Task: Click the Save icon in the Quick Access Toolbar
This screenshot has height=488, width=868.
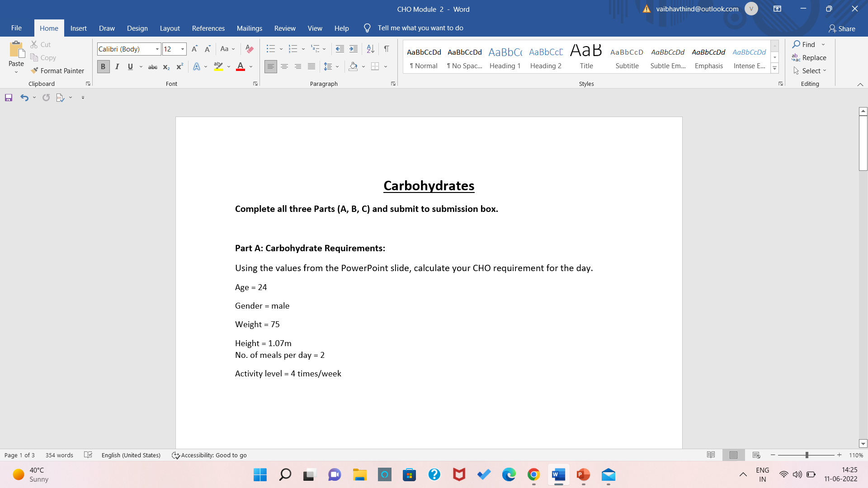Action: (9, 98)
